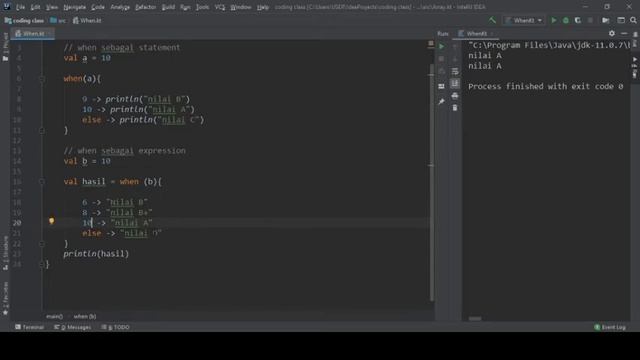Open the Analyze menu
The width and height of the screenshot is (640, 360).
coord(120,7)
